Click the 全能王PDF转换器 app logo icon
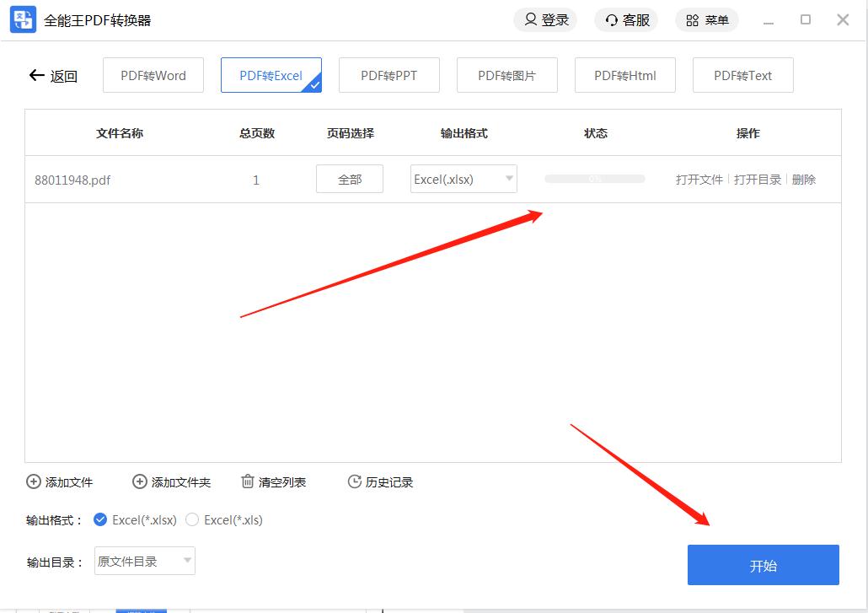This screenshot has width=868, height=613. 23,19
